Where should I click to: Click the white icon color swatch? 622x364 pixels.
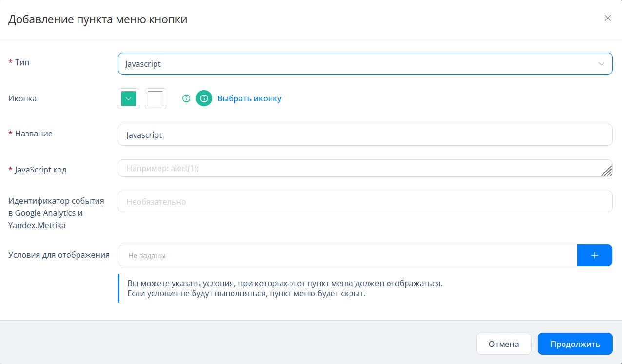click(155, 98)
